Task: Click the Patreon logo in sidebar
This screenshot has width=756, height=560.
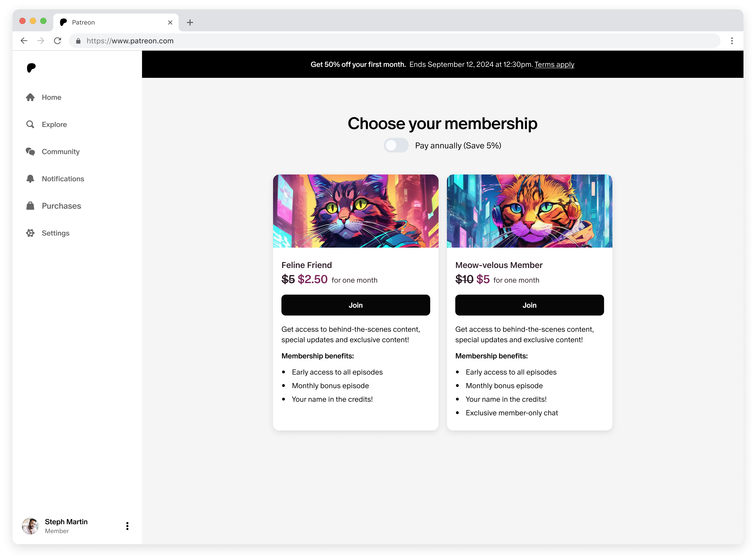Action: tap(31, 68)
